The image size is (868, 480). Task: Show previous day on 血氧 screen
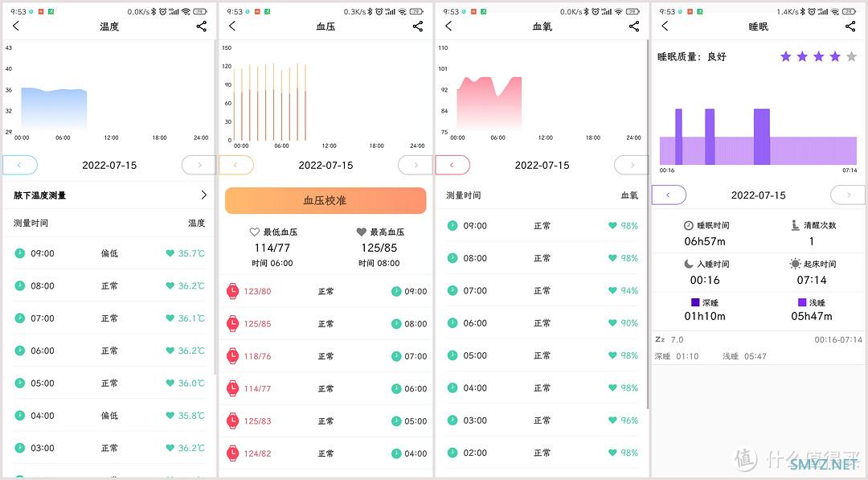pyautogui.click(x=452, y=165)
